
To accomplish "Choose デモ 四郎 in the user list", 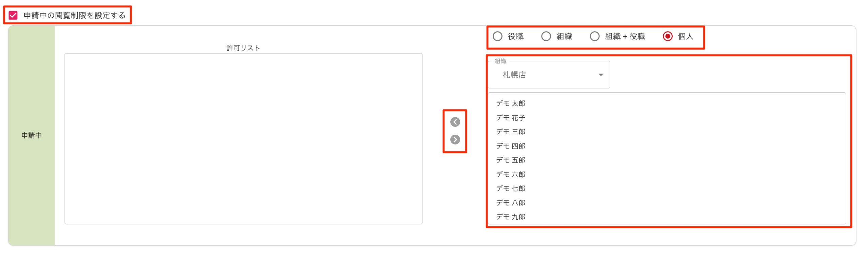I will click(x=511, y=146).
